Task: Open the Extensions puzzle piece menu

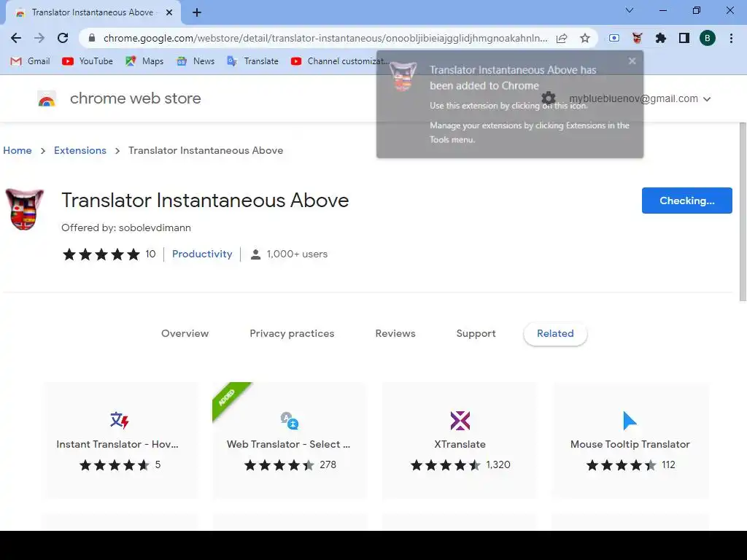Action: coord(661,38)
